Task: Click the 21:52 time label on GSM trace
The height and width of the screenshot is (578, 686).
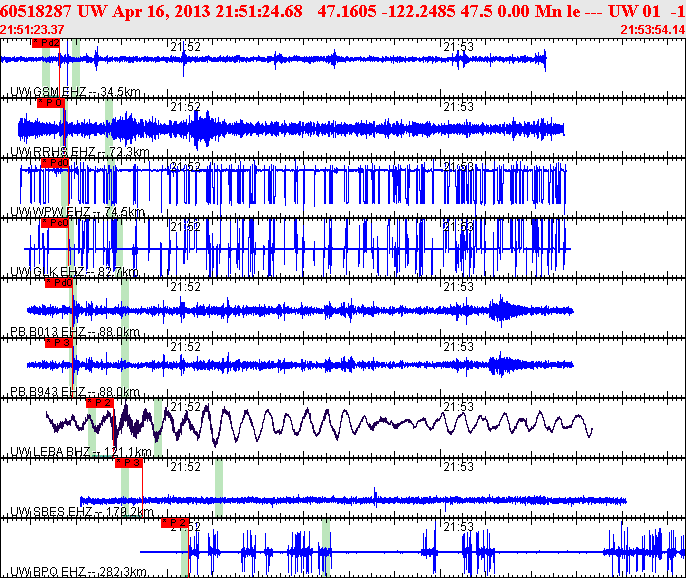Action: (186, 47)
